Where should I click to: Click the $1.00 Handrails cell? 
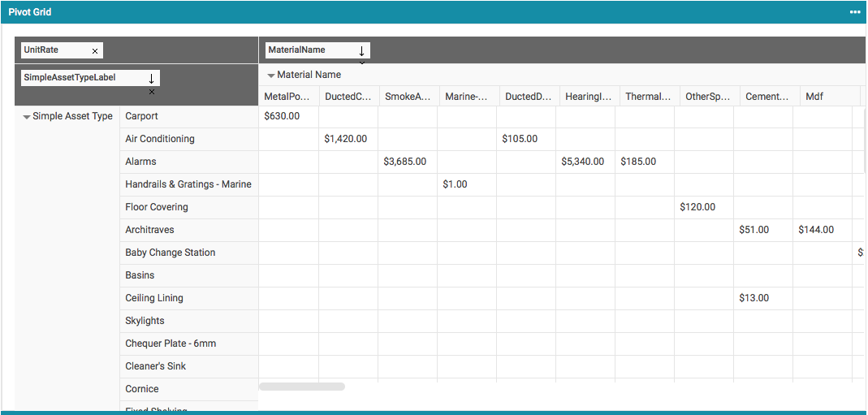coord(467,184)
